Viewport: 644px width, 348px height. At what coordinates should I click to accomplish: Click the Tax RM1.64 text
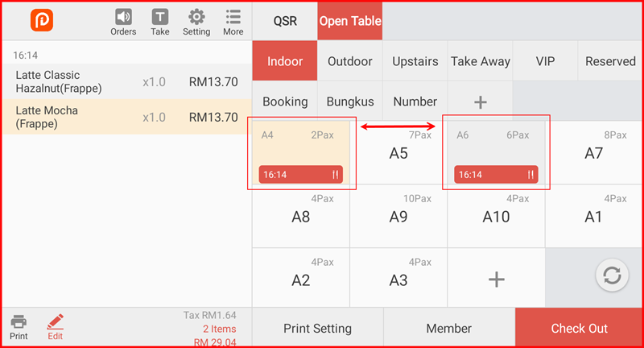[x=209, y=315]
